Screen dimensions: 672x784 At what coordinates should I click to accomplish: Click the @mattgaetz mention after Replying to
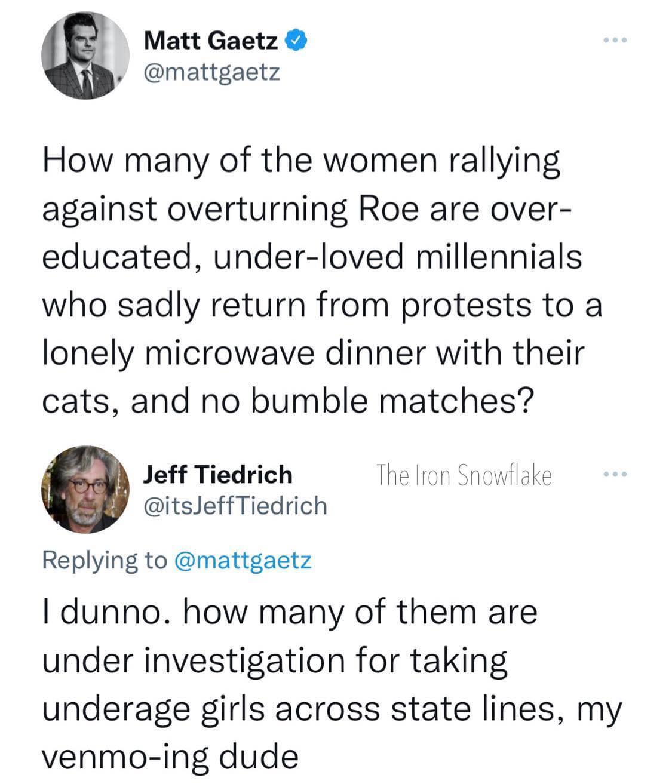[243, 560]
